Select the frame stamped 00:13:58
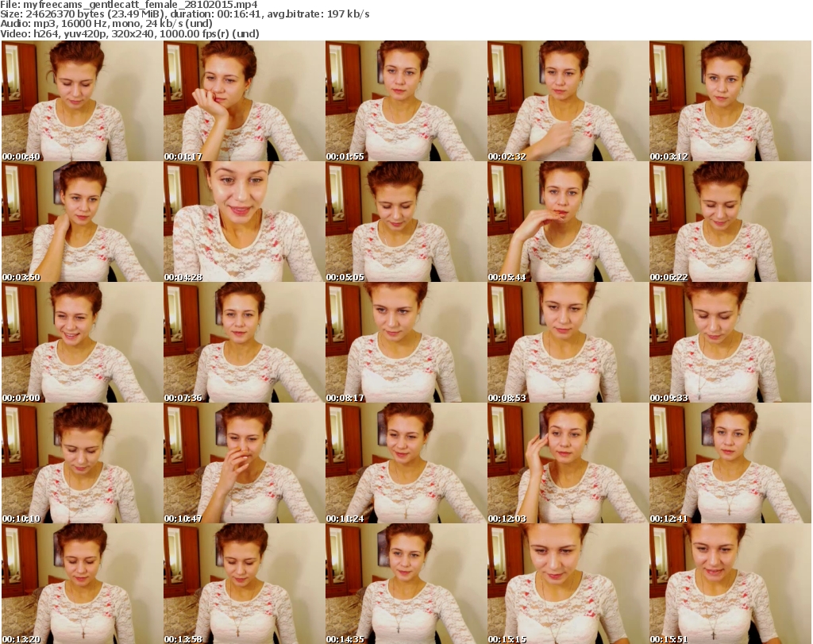The width and height of the screenshot is (813, 644). (x=245, y=584)
